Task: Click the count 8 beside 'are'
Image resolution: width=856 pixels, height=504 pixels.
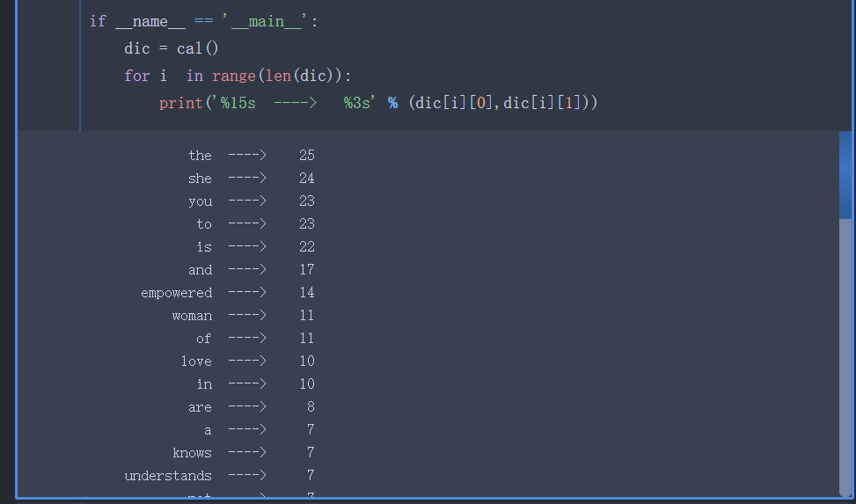Action: [x=311, y=407]
